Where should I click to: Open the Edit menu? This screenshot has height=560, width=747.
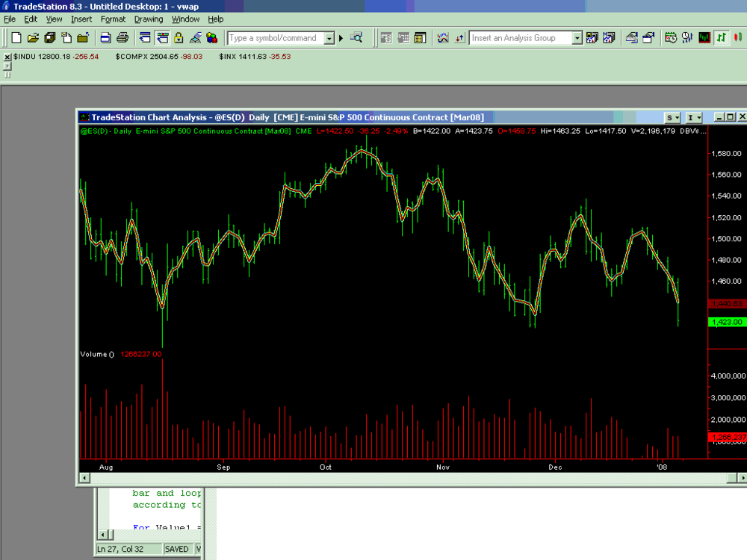31,19
